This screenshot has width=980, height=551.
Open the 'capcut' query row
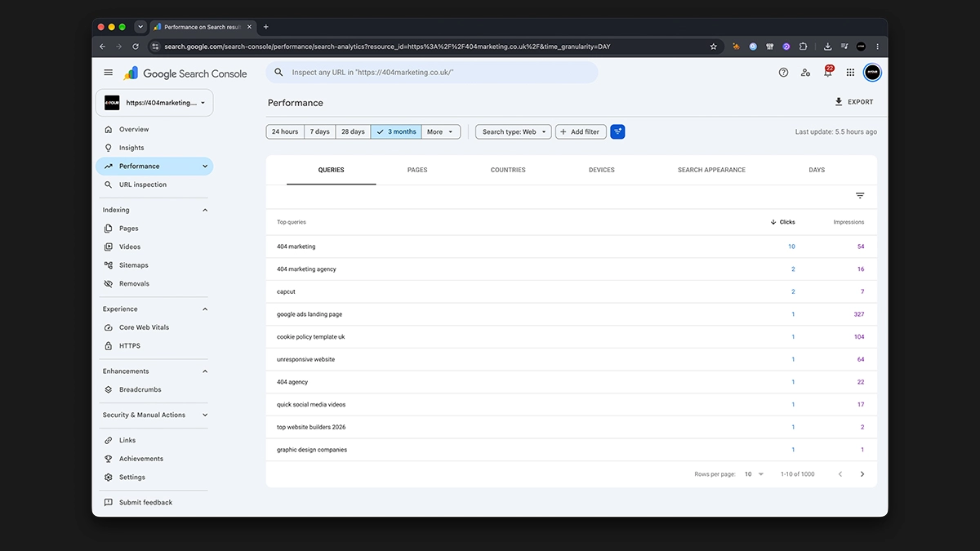(x=571, y=291)
